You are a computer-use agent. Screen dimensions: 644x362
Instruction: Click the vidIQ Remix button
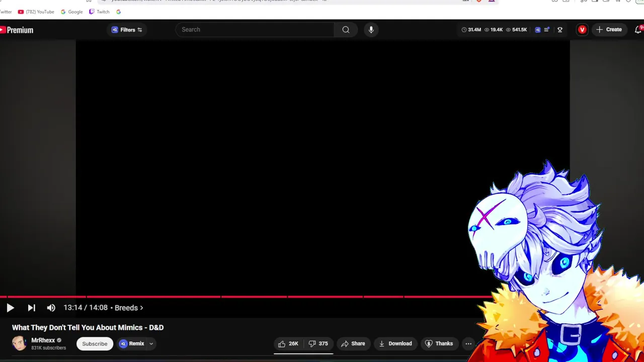132,344
